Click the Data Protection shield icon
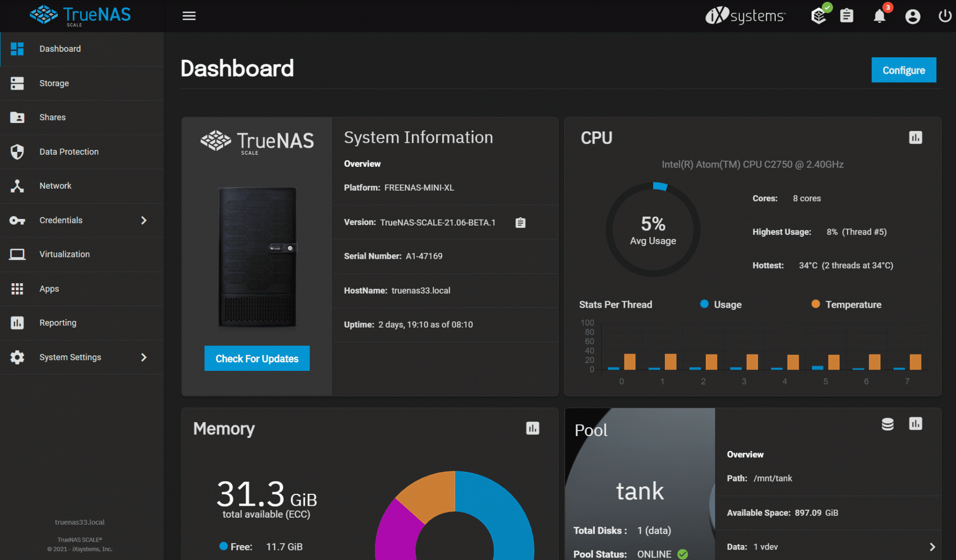Viewport: 956px width, 560px height. point(17,151)
